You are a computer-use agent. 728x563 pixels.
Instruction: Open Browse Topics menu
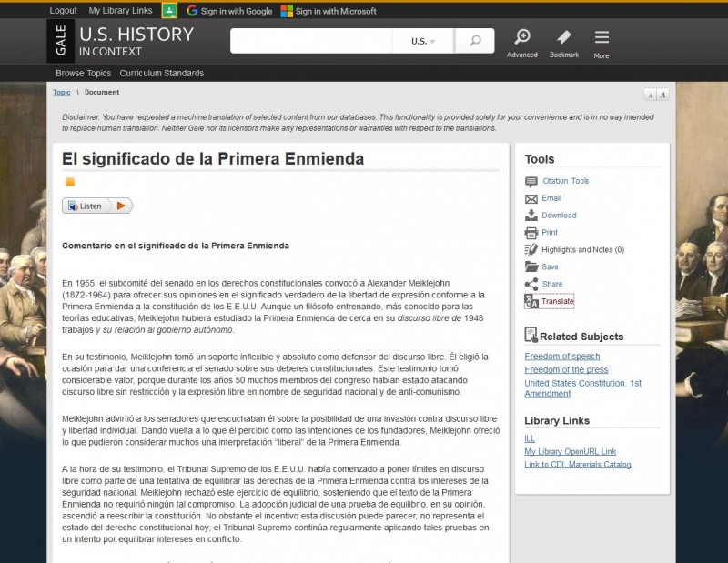[x=83, y=74]
